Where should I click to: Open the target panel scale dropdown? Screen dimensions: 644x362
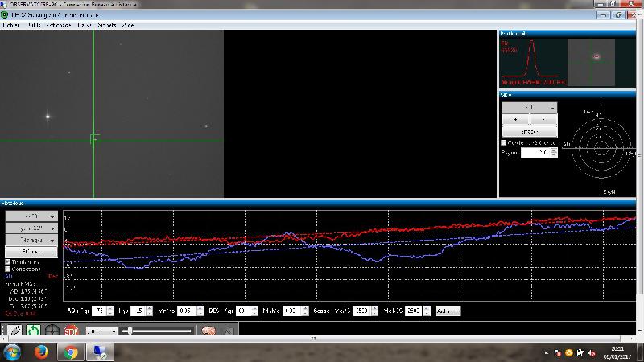[x=530, y=107]
